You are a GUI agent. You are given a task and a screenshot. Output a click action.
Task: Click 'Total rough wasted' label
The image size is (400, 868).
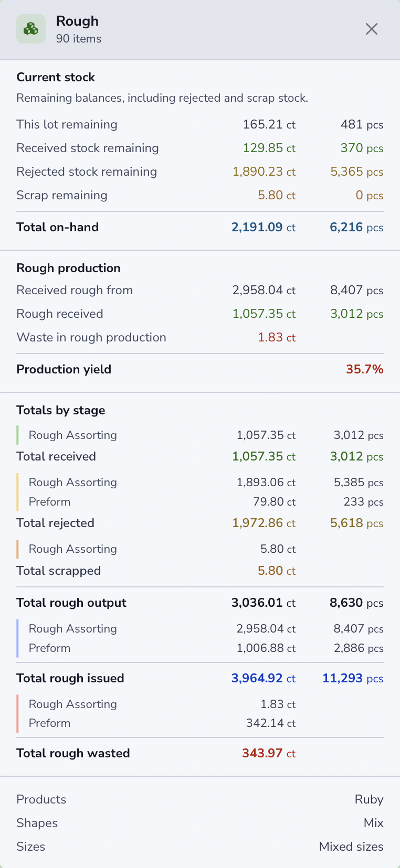(x=73, y=753)
